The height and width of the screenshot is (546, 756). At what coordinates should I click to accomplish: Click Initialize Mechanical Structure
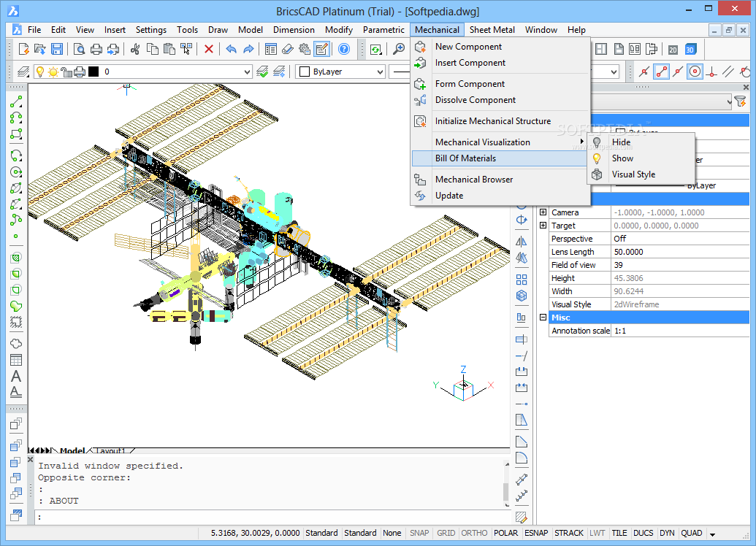pyautogui.click(x=499, y=121)
